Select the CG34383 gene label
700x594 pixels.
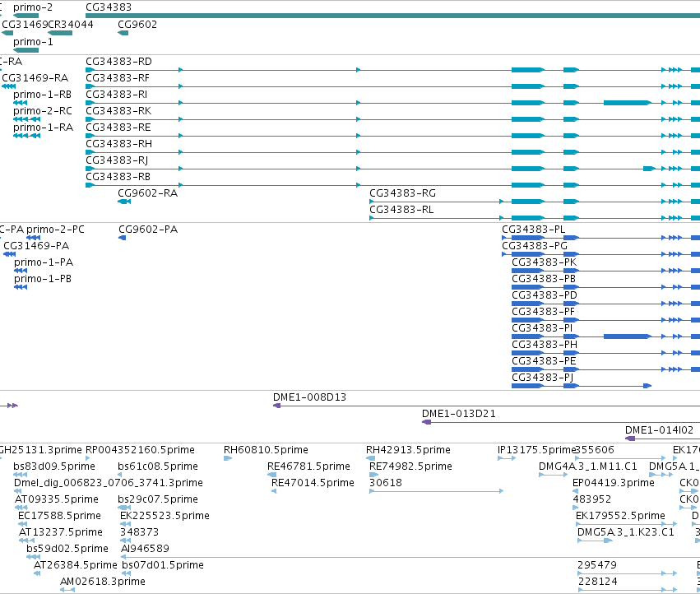109,7
